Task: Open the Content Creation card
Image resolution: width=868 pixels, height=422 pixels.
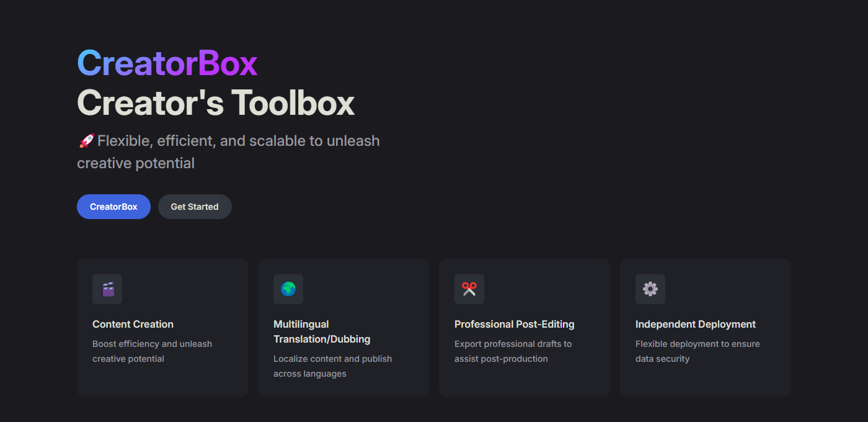Action: pyautogui.click(x=162, y=327)
